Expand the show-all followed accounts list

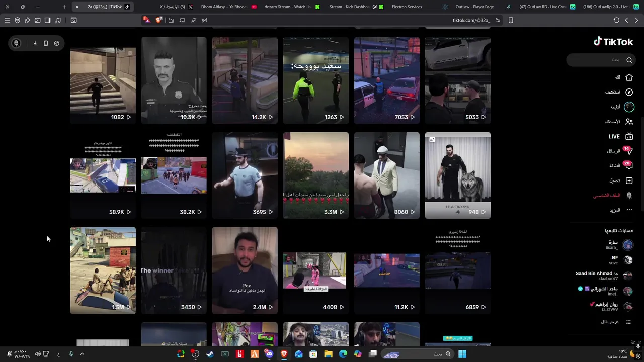(616, 322)
